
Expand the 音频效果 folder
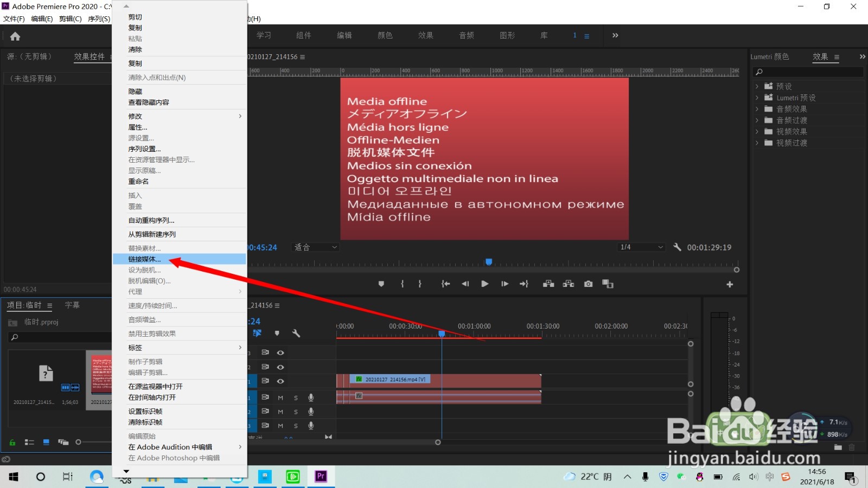pos(757,108)
